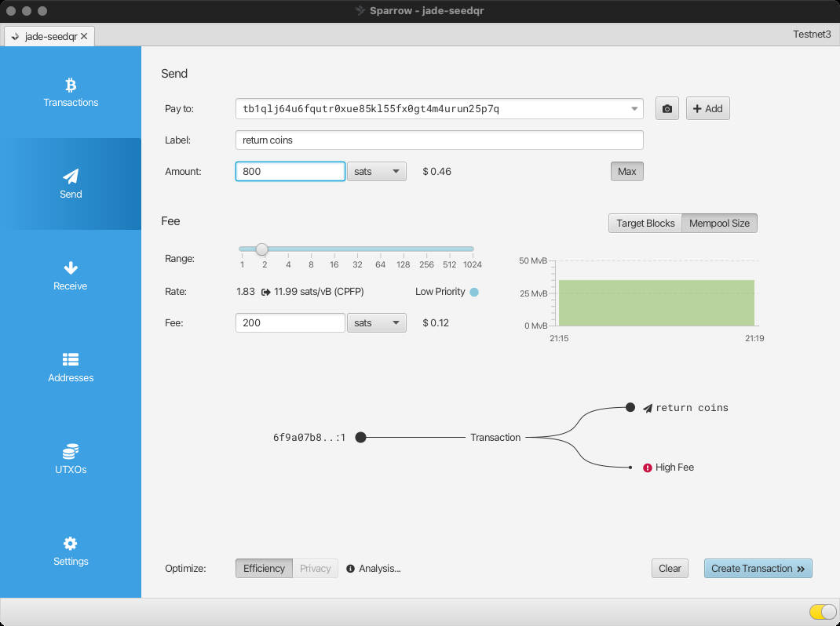Close the jade-seedqr tab

(84, 37)
